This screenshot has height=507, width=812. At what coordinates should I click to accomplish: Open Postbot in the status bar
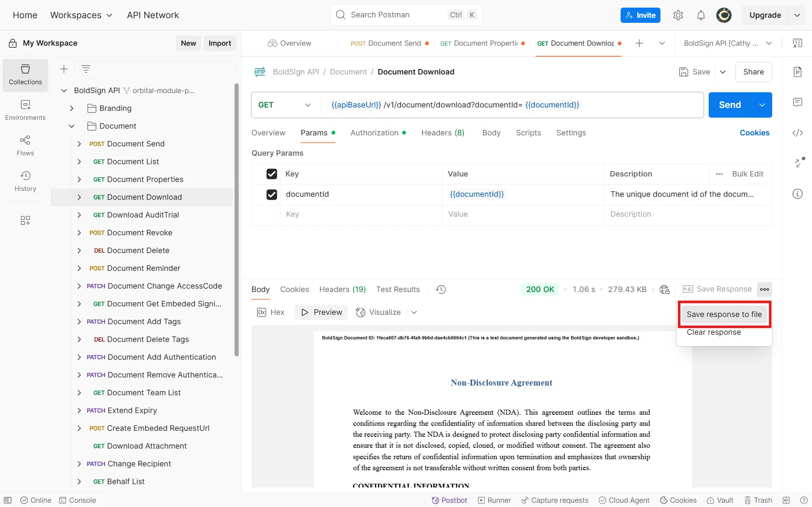449,500
